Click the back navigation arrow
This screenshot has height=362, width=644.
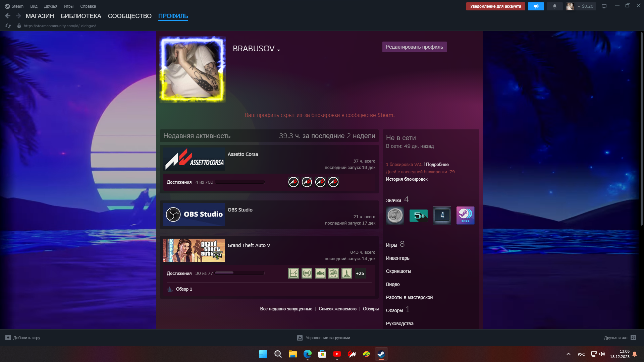coord(8,16)
